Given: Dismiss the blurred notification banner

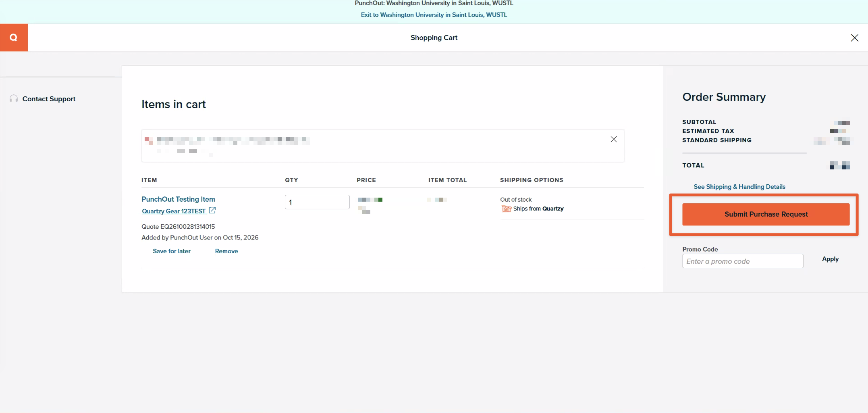Looking at the screenshot, I should tap(613, 139).
